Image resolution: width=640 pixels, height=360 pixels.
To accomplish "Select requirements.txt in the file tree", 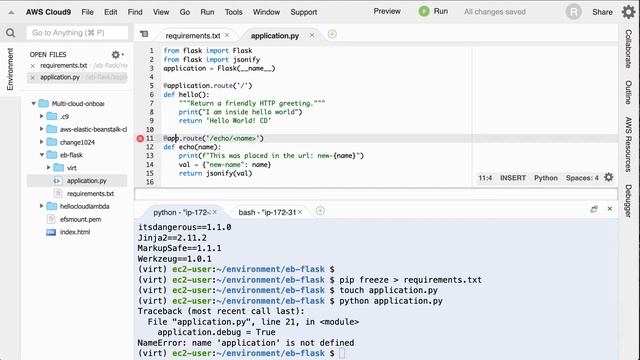I will (90, 193).
